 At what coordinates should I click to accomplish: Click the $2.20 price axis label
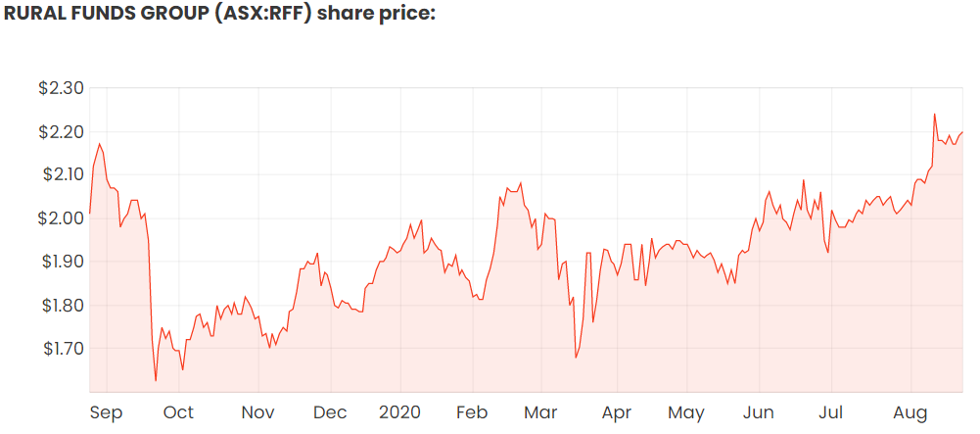[61, 132]
